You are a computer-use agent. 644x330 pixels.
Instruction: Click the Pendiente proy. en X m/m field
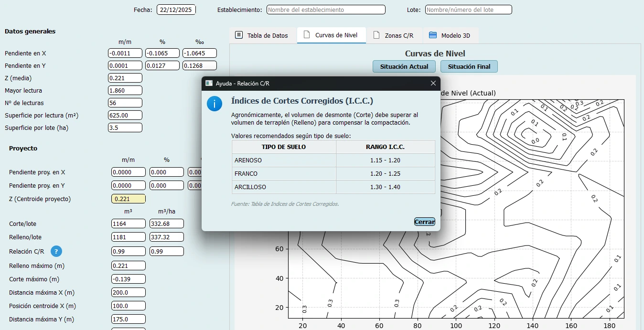pos(128,172)
